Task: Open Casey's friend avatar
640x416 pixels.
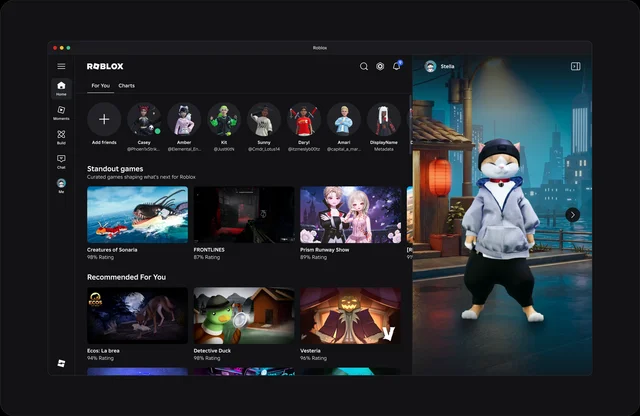Action: click(144, 119)
